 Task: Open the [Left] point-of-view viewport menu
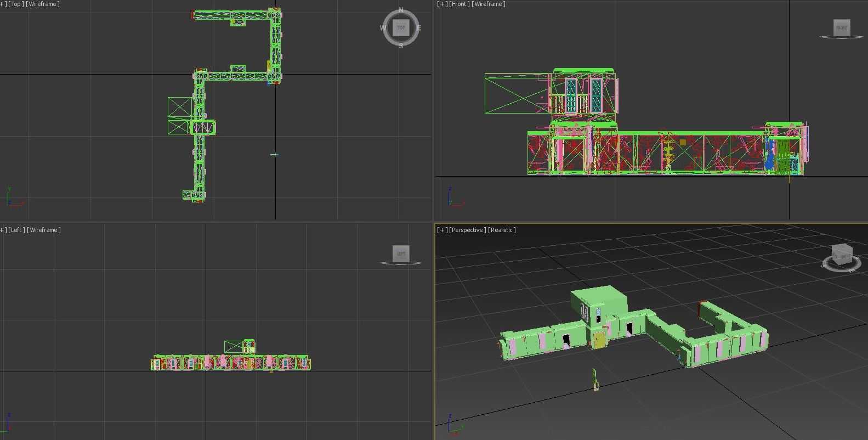(x=16, y=230)
